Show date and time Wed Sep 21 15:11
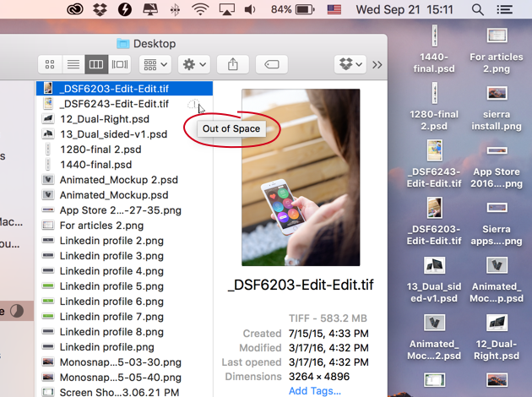The image size is (532, 397). [x=404, y=9]
